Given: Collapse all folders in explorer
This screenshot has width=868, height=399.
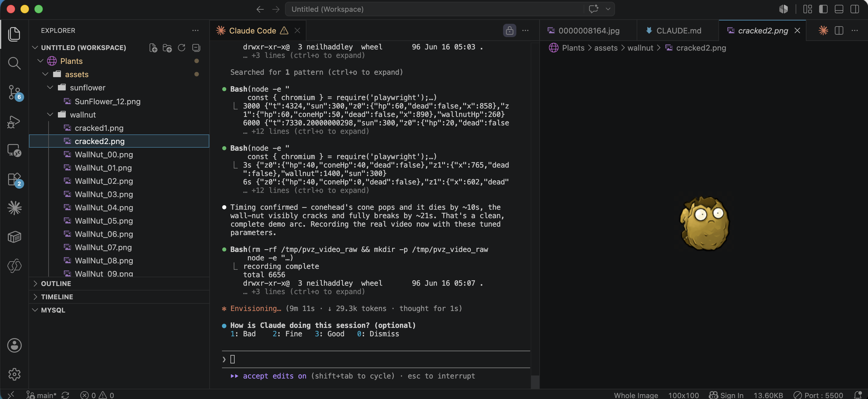Looking at the screenshot, I should tap(196, 48).
